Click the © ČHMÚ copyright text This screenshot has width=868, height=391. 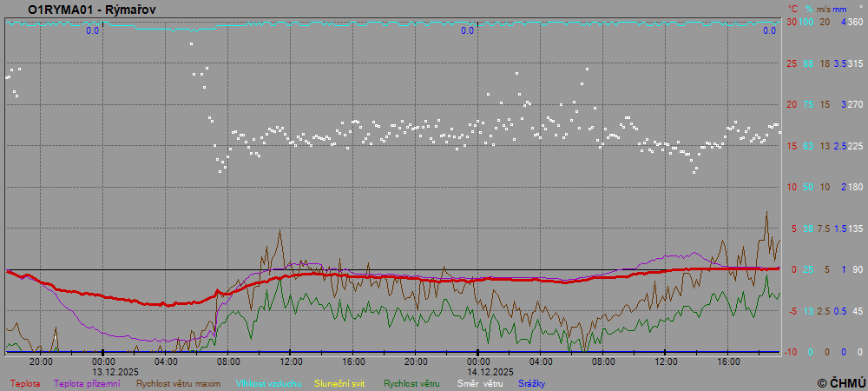coord(841,382)
